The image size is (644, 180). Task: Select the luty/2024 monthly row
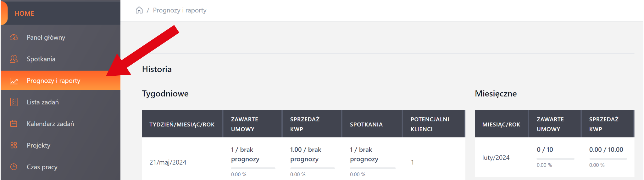(496, 158)
